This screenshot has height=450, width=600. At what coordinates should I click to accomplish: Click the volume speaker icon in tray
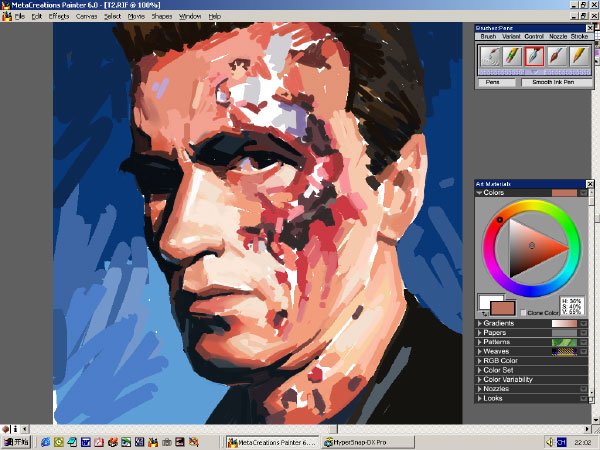click(549, 442)
